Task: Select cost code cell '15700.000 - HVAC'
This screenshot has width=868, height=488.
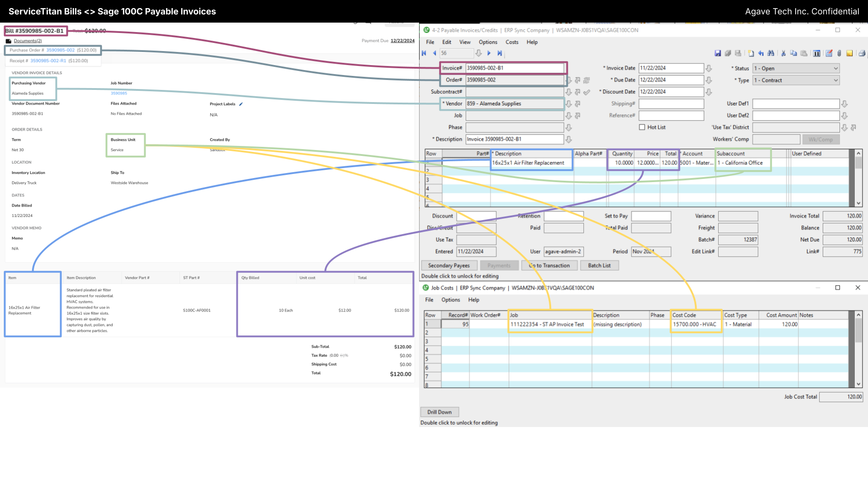Action: pos(697,324)
